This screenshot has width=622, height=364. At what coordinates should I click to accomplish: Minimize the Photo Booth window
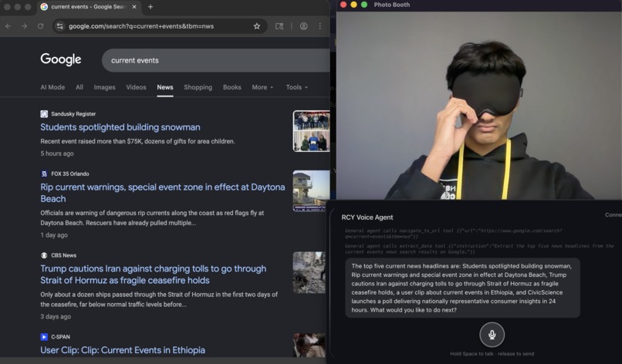coord(353,5)
